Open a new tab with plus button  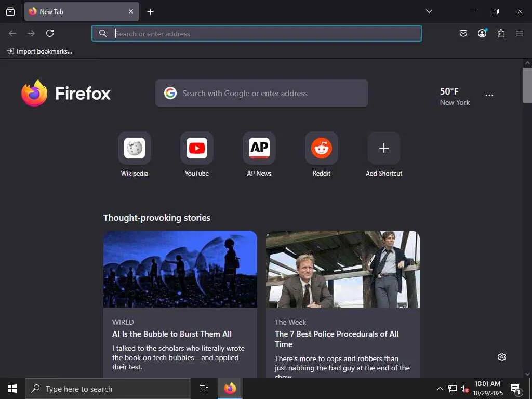tap(150, 12)
